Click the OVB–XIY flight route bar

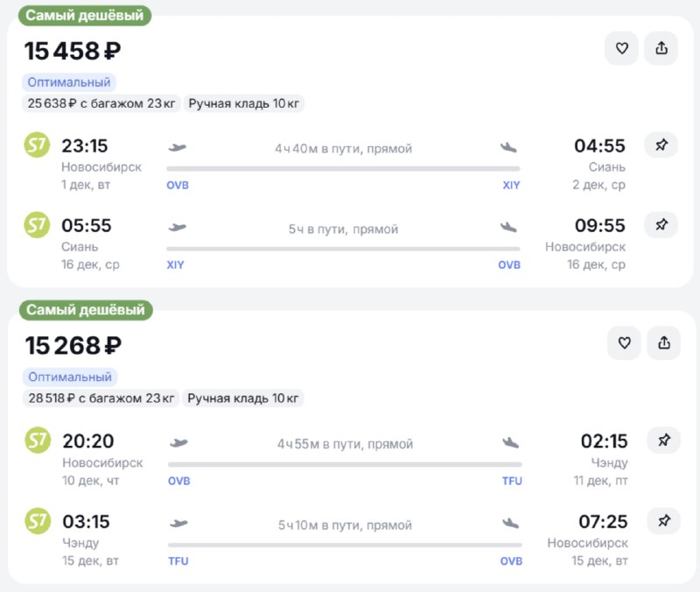pyautogui.click(x=343, y=169)
